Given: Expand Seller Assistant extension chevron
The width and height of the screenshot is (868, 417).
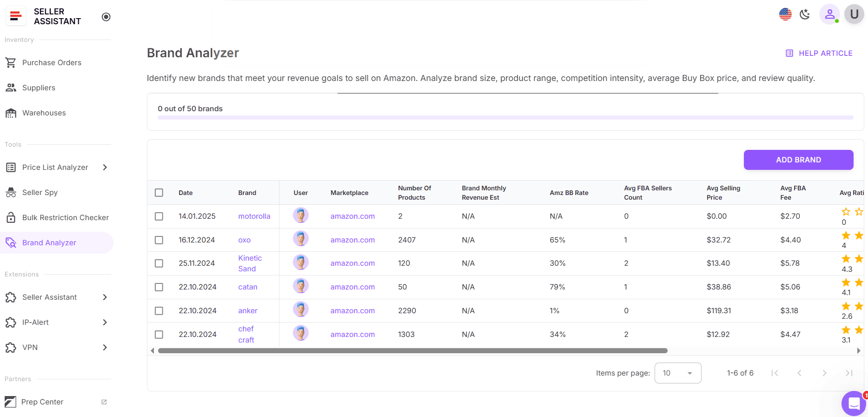Looking at the screenshot, I should (x=105, y=297).
